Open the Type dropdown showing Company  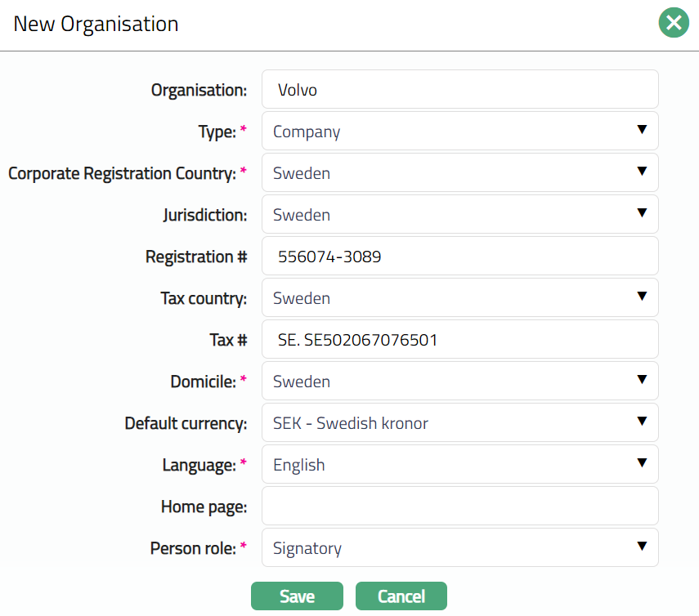pos(459,131)
